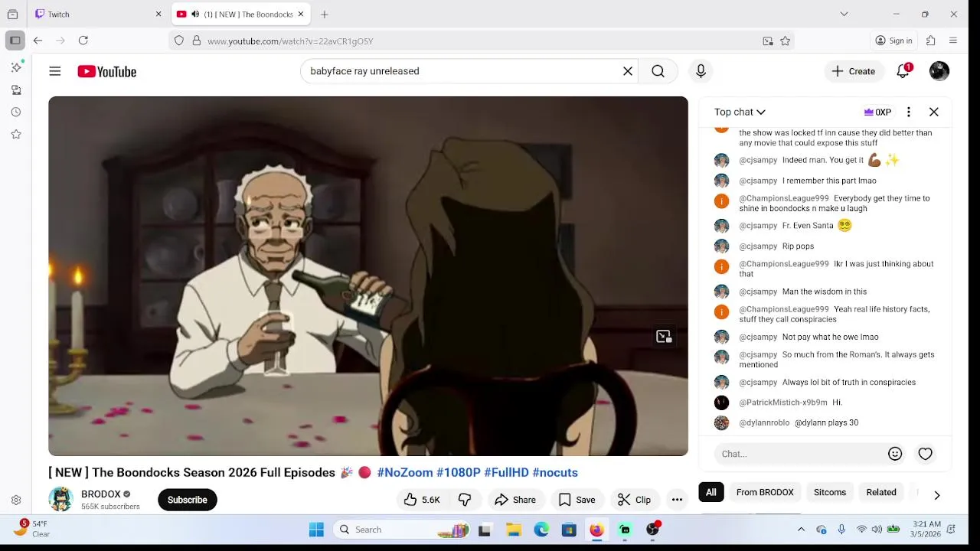Screen dimensions: 980x551
Task: Subscribe to BRODOX channel
Action: click(187, 500)
